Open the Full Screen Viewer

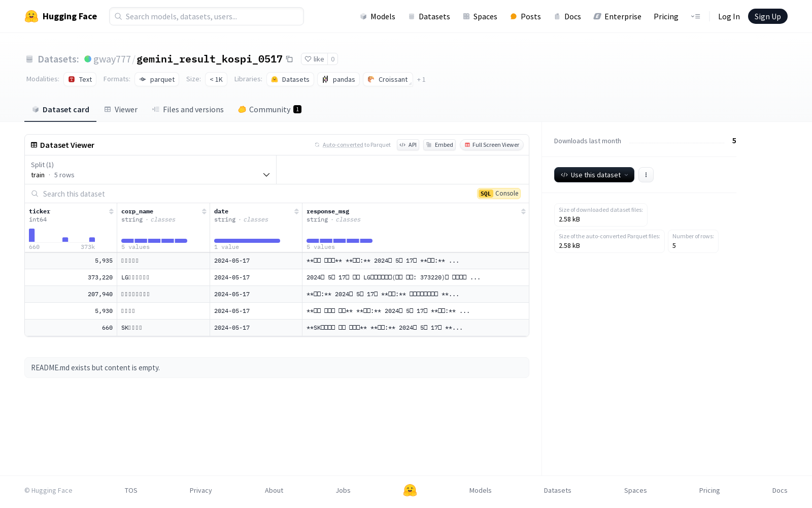[492, 145]
